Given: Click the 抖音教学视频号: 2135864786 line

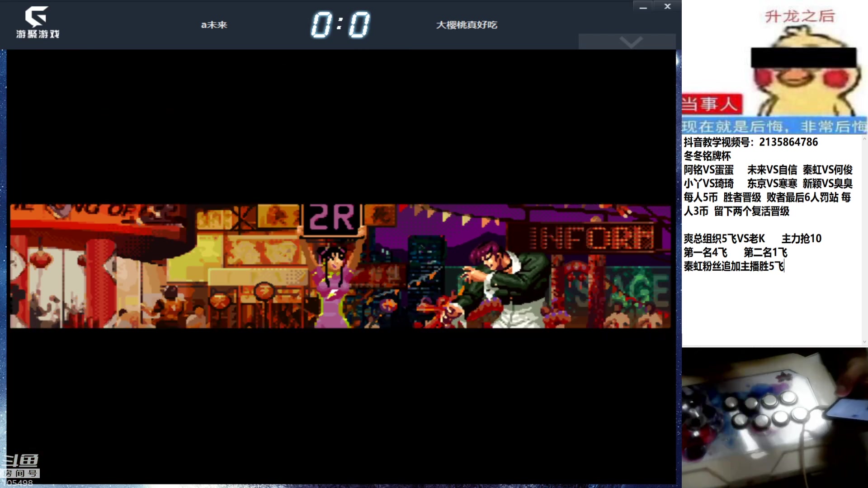Looking at the screenshot, I should click(750, 142).
